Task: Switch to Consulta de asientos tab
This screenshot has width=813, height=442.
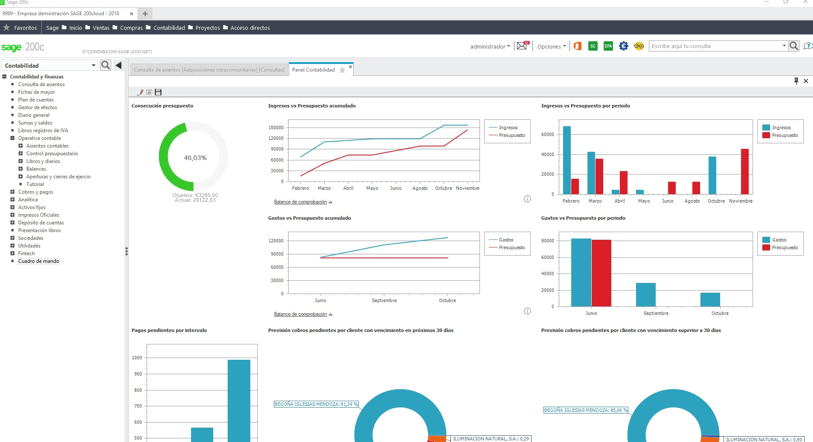Action: click(209, 70)
